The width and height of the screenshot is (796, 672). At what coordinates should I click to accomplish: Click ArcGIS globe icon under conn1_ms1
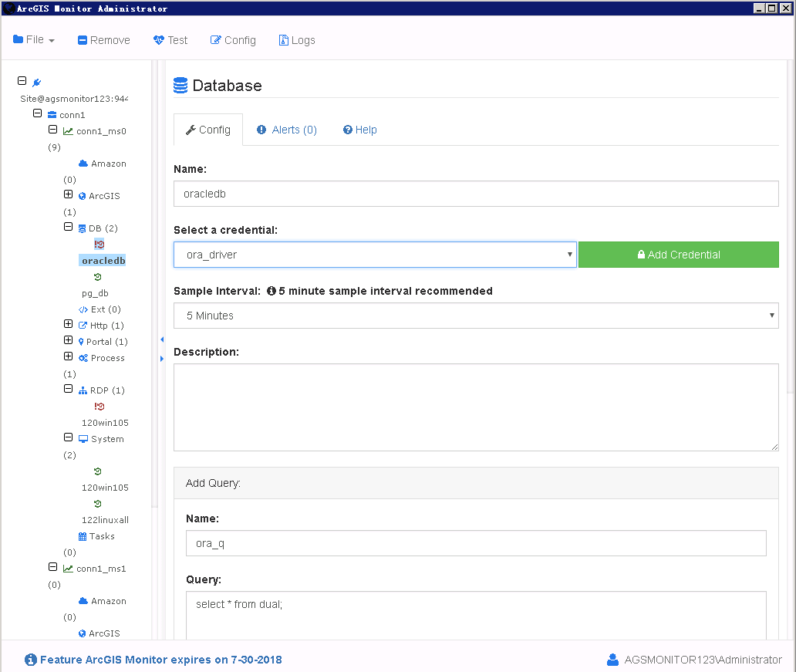(x=83, y=633)
